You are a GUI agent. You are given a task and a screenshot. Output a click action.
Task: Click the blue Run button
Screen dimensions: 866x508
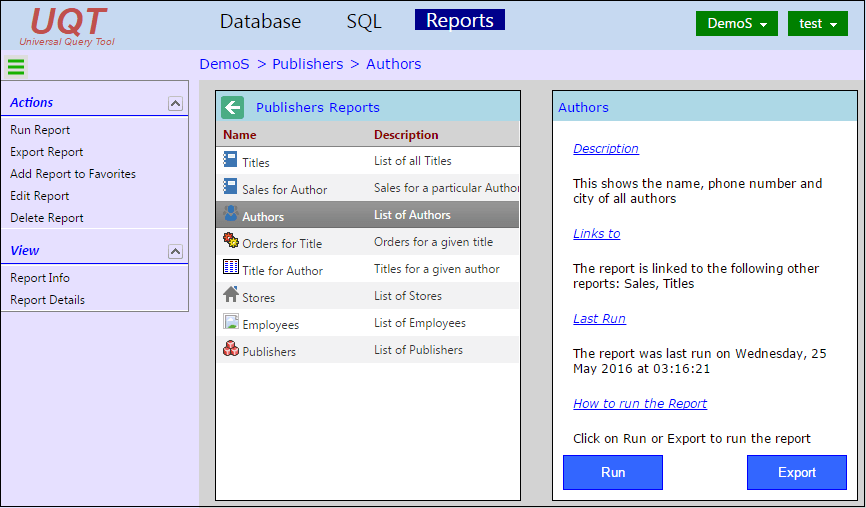pyautogui.click(x=613, y=473)
